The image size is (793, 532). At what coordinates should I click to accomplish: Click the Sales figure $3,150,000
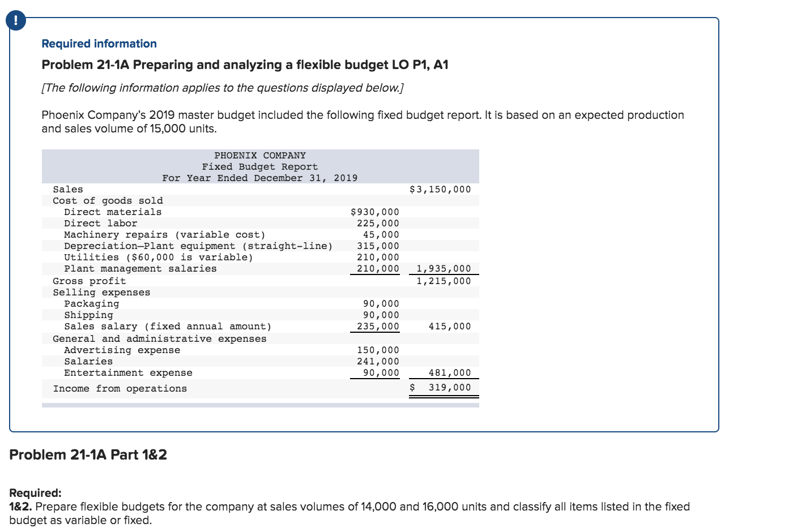[x=439, y=189]
